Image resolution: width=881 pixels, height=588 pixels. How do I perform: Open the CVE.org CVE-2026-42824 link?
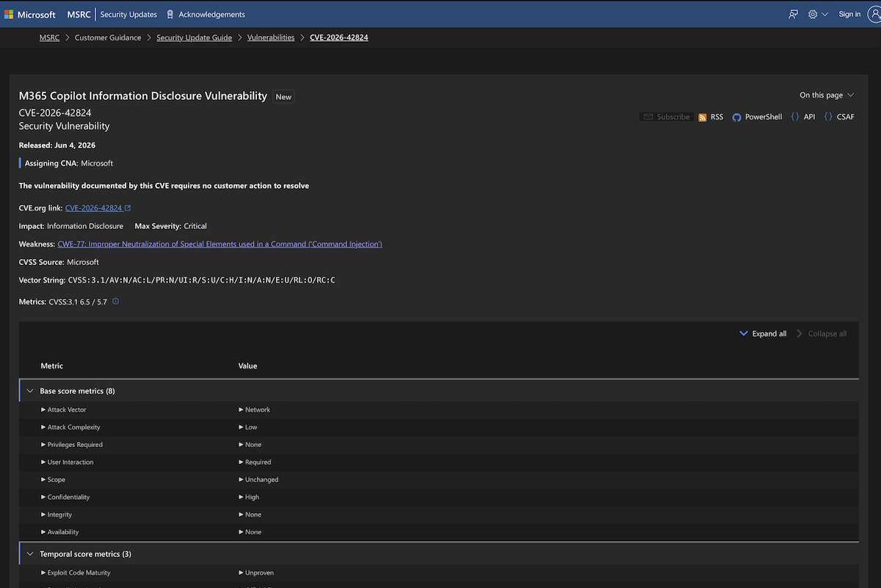93,208
